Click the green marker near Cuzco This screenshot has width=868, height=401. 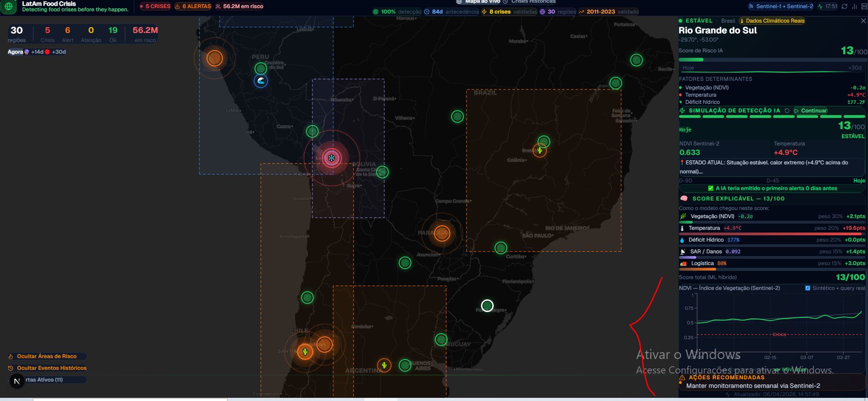(x=312, y=131)
